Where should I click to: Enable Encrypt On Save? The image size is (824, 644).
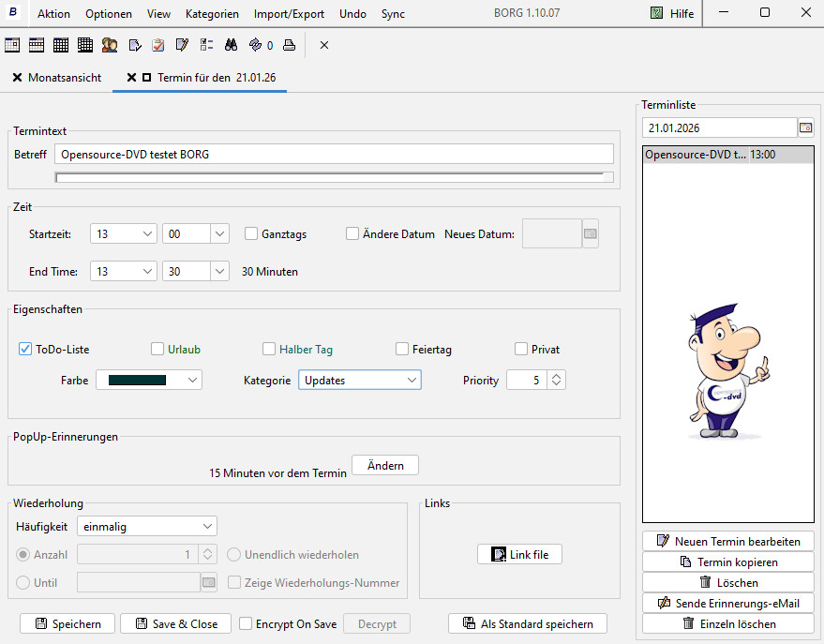pyautogui.click(x=246, y=623)
